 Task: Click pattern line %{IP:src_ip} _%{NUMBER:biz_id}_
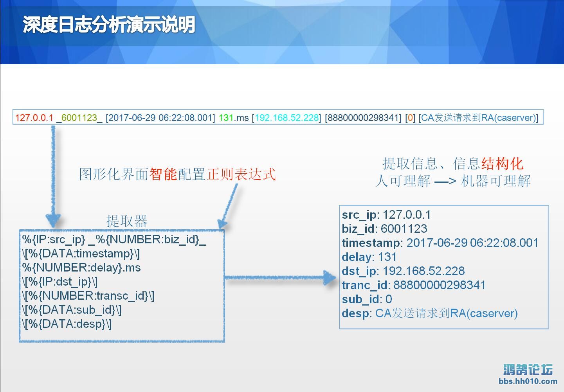[114, 239]
